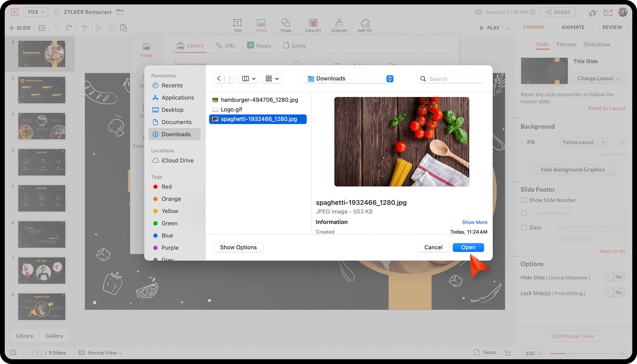Enable Show Slide Number checkbox
The width and height of the screenshot is (637, 364).
(524, 200)
